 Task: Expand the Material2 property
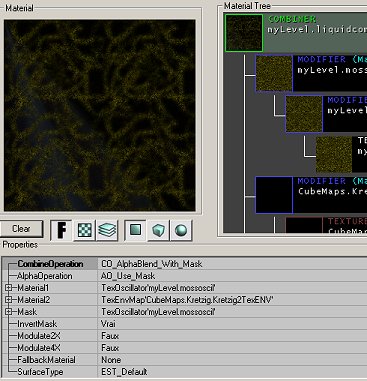point(9,300)
